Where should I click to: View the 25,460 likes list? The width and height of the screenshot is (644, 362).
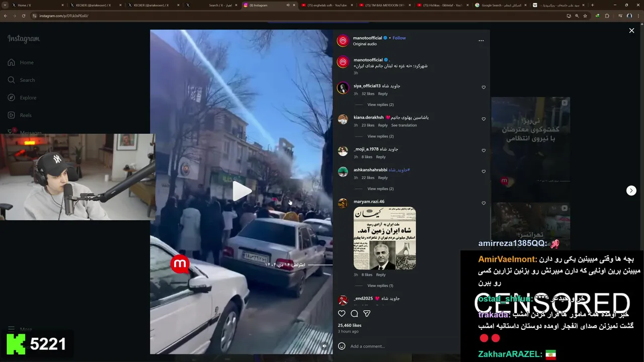point(350,325)
